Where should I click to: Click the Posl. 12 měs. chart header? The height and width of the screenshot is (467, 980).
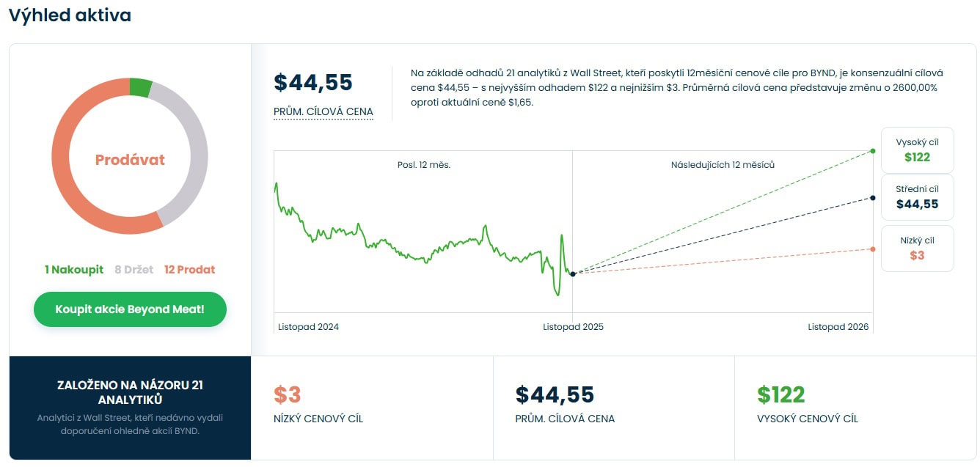point(423,165)
